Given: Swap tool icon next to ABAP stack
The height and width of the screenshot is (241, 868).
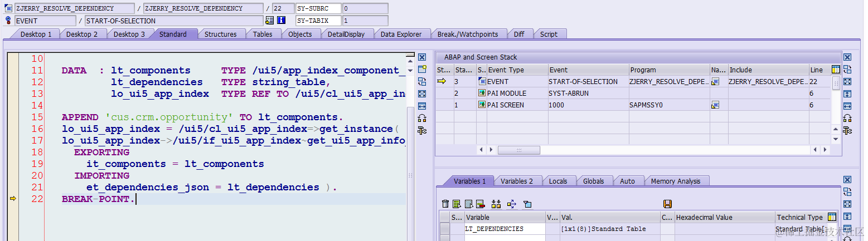Looking at the screenshot, I should click(847, 69).
